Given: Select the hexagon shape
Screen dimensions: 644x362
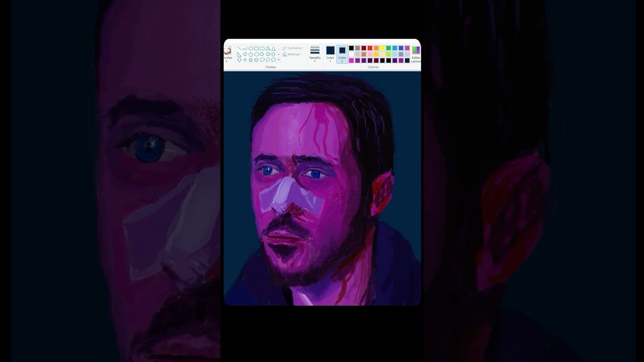Looking at the screenshot, I should (256, 54).
